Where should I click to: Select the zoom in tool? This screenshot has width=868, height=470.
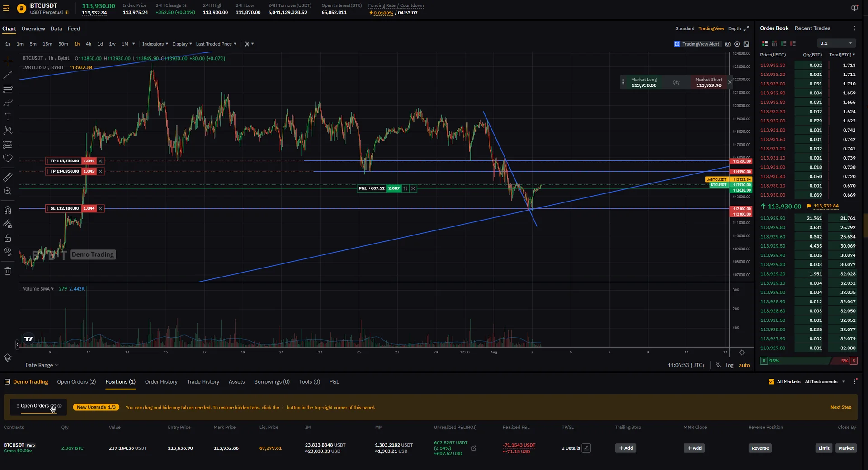point(8,191)
